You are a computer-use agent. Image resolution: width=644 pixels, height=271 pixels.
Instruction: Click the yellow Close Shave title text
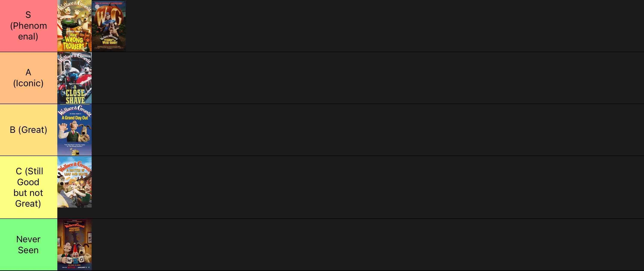pos(75,96)
